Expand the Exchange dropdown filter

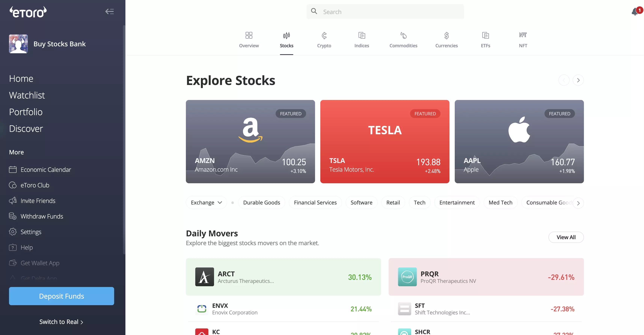tap(206, 203)
